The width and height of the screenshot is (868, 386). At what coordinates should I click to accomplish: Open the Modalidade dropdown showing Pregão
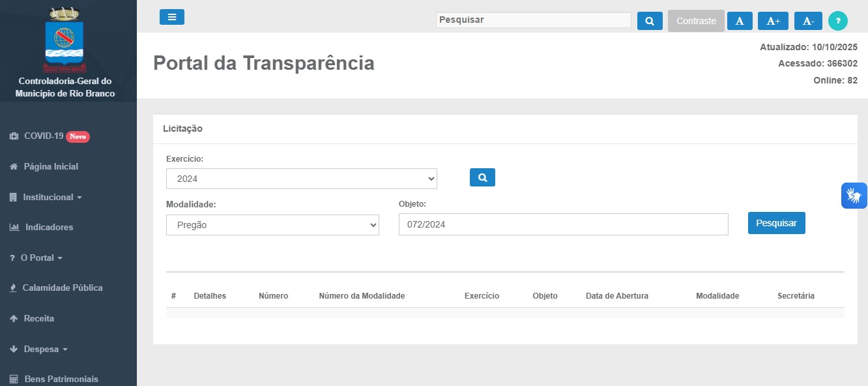point(272,225)
